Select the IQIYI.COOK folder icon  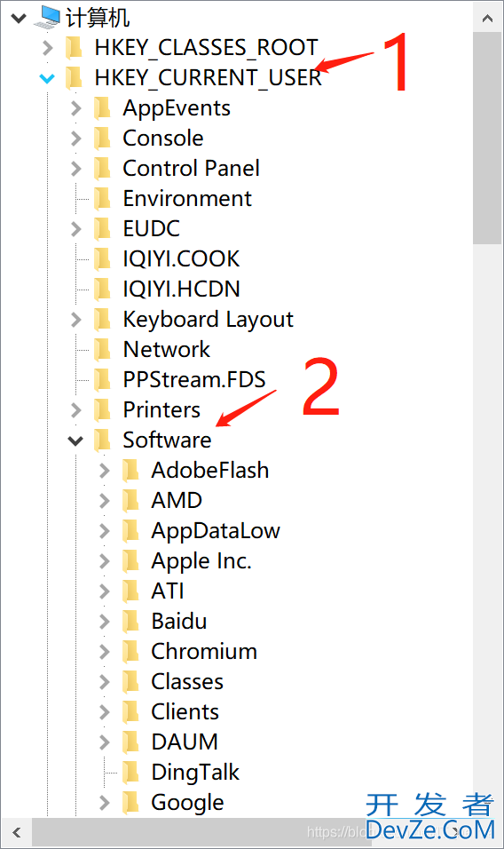point(102,258)
